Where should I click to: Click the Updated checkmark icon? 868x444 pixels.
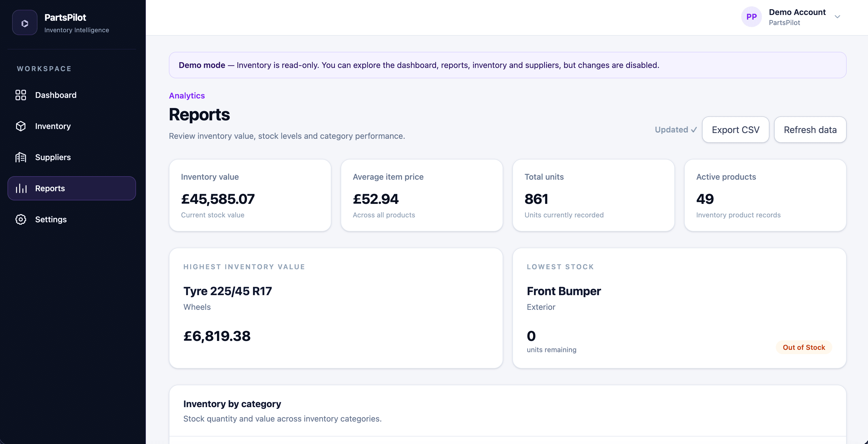pos(694,130)
